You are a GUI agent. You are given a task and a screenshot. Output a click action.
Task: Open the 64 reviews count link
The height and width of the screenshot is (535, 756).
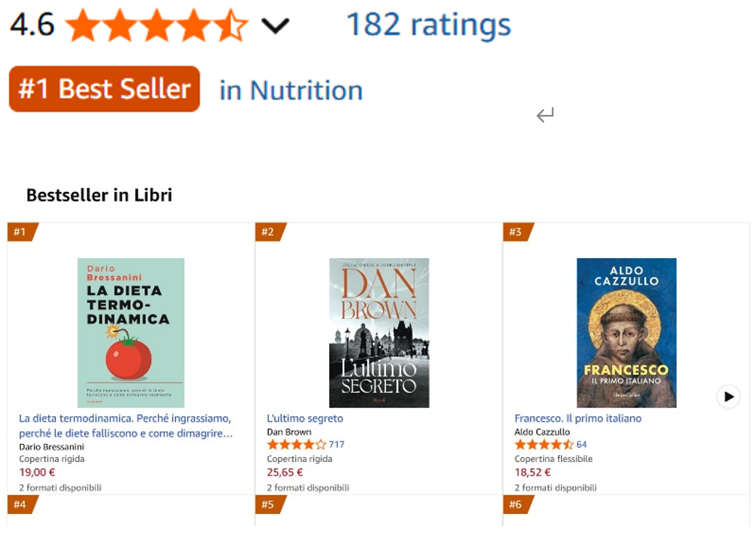(582, 445)
